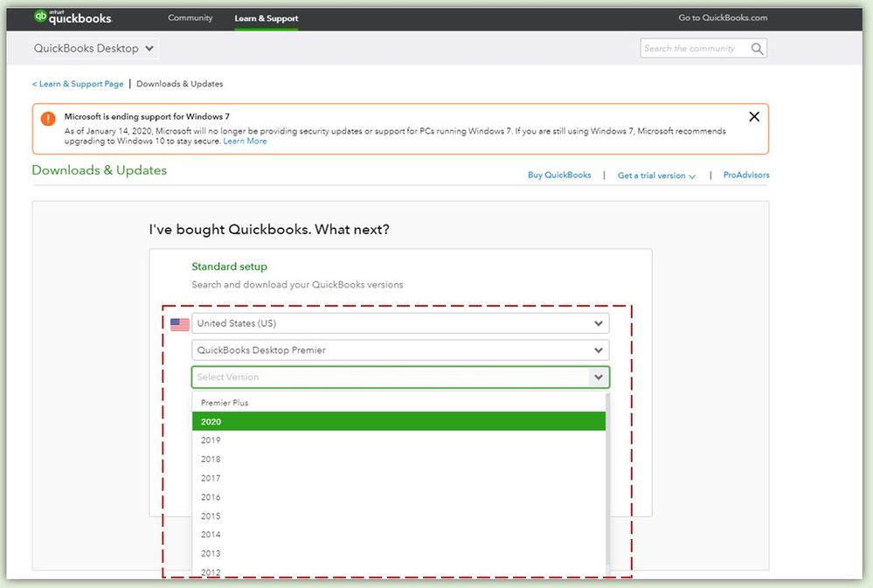The image size is (873, 588).
Task: Select version 2014 from the list
Action: (x=398, y=535)
